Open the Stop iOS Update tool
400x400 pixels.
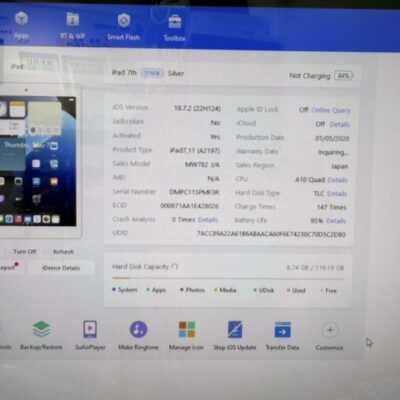tap(235, 330)
